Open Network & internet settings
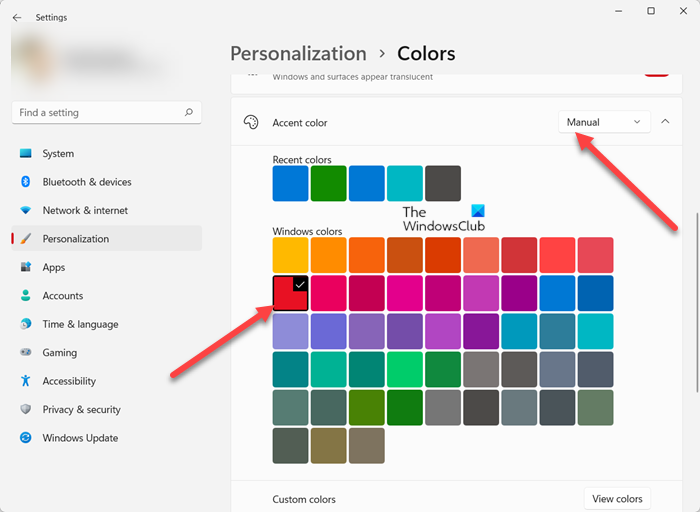 pyautogui.click(x=85, y=211)
